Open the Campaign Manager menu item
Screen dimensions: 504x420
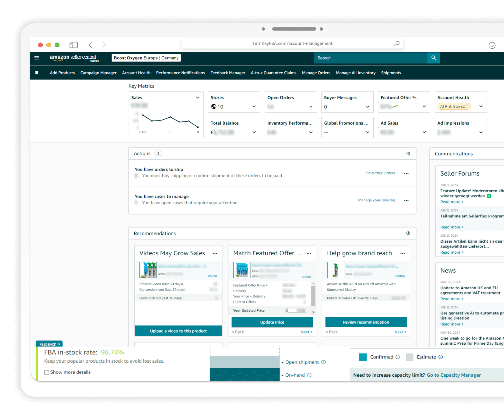pos(98,73)
